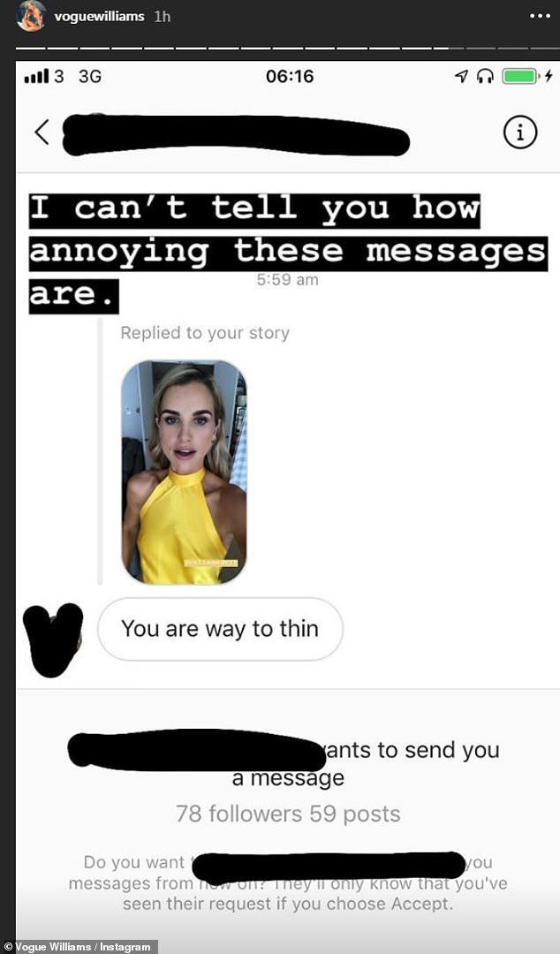Tap the voguewilliams profile avatar
This screenshot has width=560, height=954.
[x=32, y=16]
